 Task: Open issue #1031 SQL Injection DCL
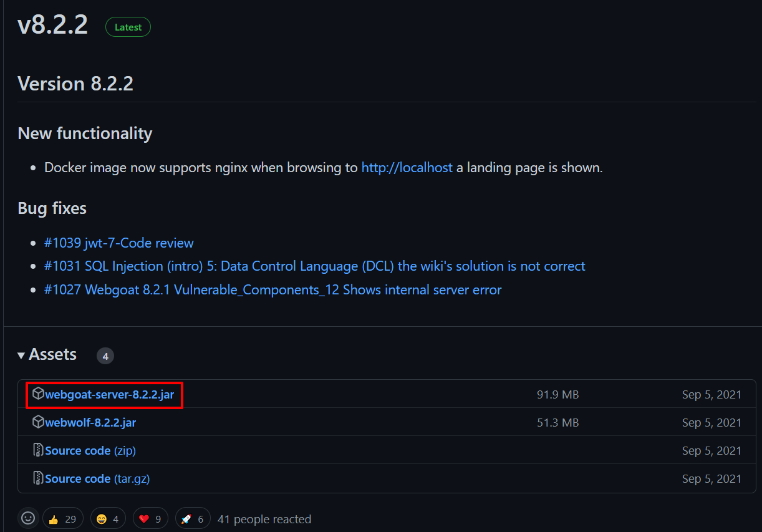coord(315,266)
